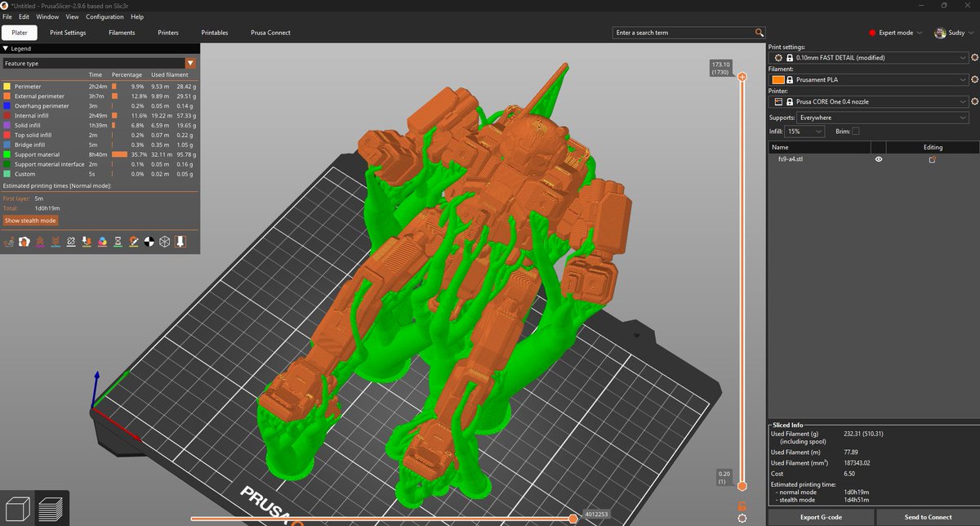Toggle Brim checkbox
Viewport: 980px width, 526px height.
pos(855,131)
